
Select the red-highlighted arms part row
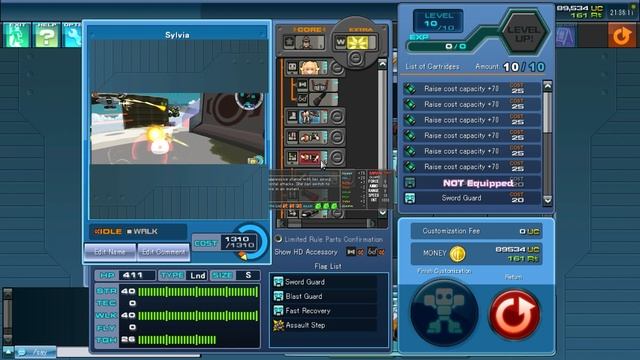click(x=307, y=157)
